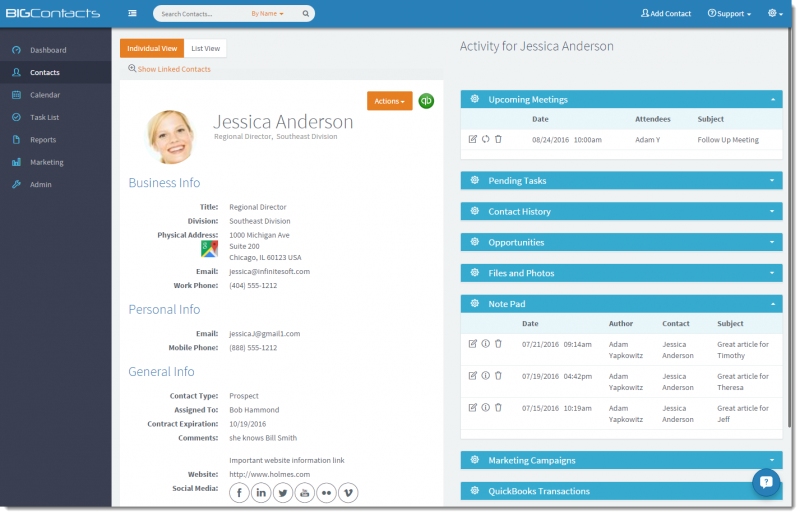The width and height of the screenshot is (800, 515).
Task: Expand the Marketing Campaigns panel
Action: 772,460
